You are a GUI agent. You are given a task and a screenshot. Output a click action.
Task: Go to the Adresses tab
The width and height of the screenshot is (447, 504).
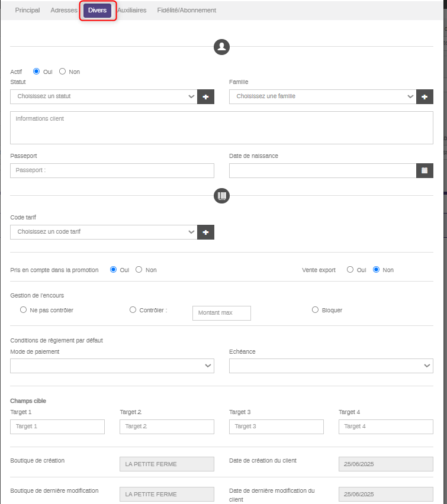point(64,11)
